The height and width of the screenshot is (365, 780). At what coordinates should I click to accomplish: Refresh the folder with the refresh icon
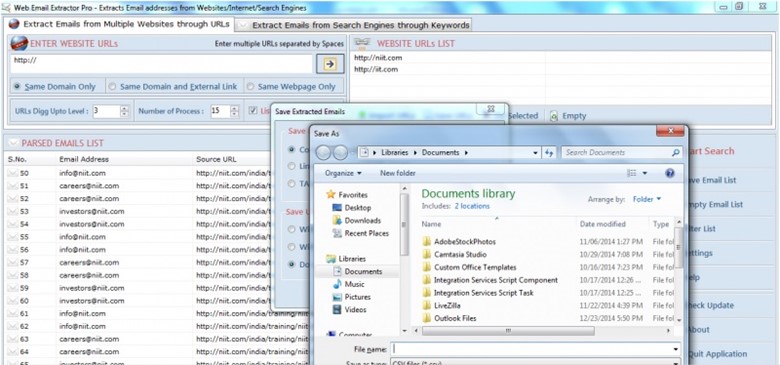point(549,153)
